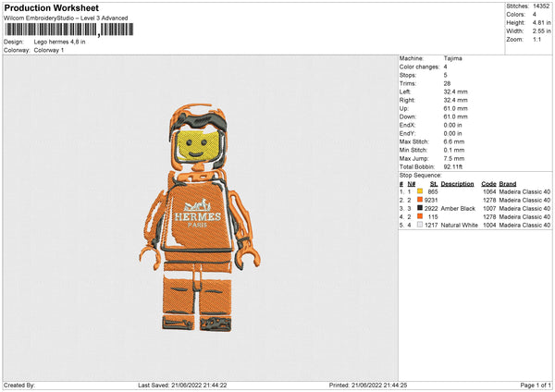The width and height of the screenshot is (555, 392).
Task: Click the orange swatch for thread 115
Action: click(419, 216)
